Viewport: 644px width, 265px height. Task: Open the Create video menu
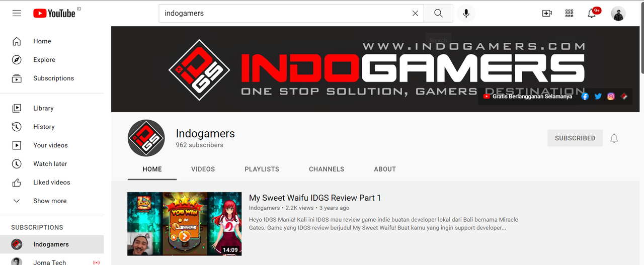pos(547,14)
